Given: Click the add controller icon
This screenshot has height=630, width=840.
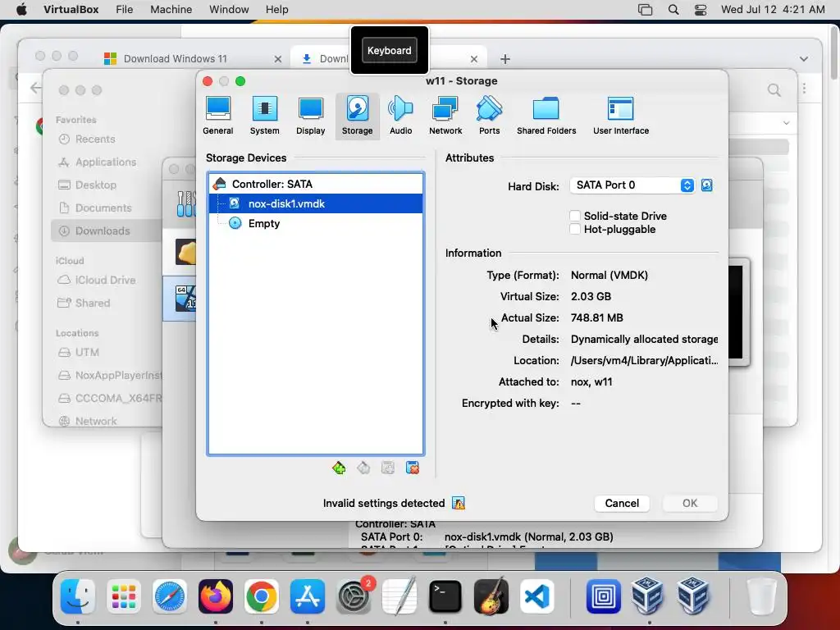Looking at the screenshot, I should [x=339, y=468].
